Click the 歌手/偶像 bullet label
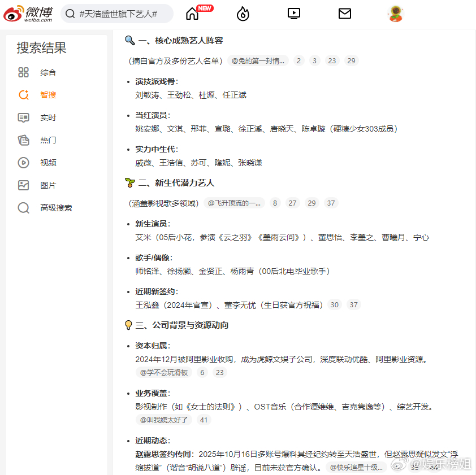 [154, 258]
